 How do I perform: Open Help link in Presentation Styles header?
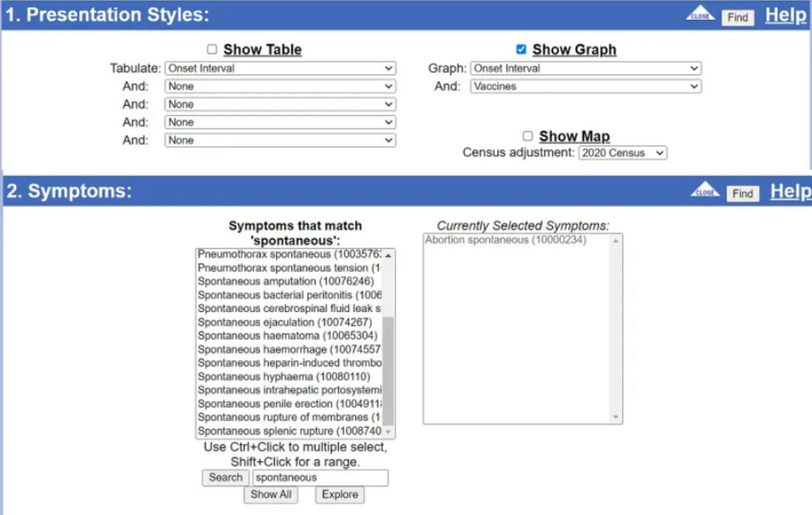pyautogui.click(x=785, y=15)
